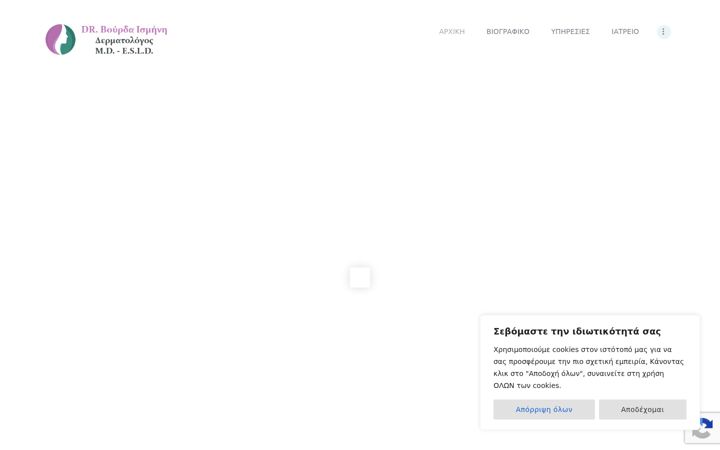Open the ΙΑΤΡΕΙΟ menu item

(x=625, y=32)
